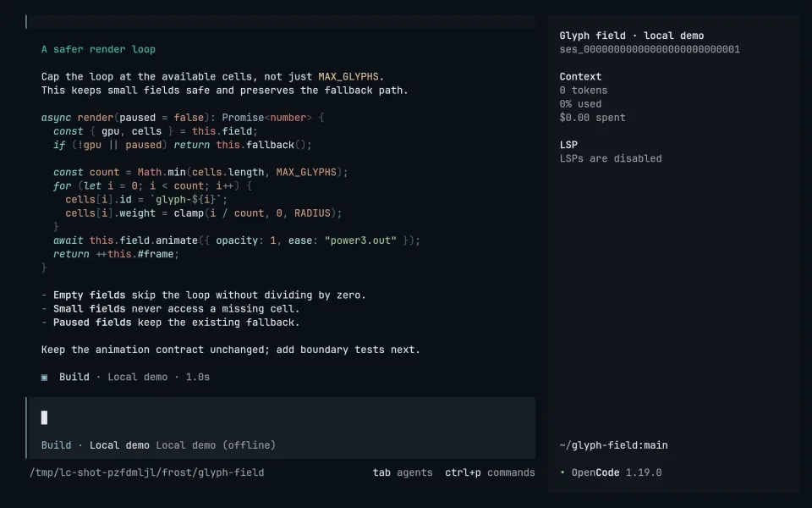Click the "Small fields never access" bullet

[x=170, y=308]
